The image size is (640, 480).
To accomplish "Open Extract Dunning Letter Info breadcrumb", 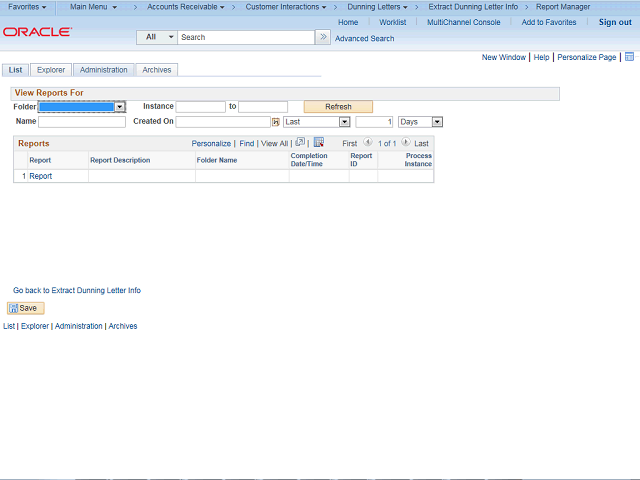I will [x=473, y=7].
